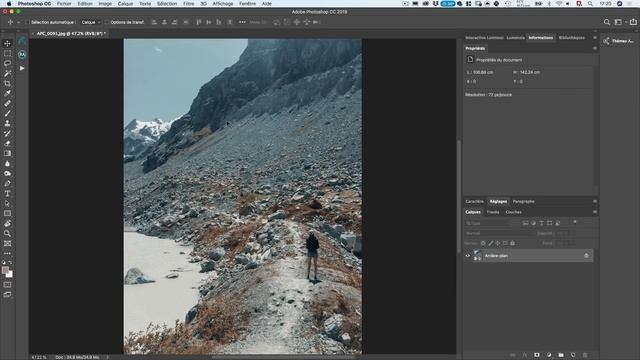The width and height of the screenshot is (640, 360).
Task: Add a layer mask to the layer
Action: 537,355
